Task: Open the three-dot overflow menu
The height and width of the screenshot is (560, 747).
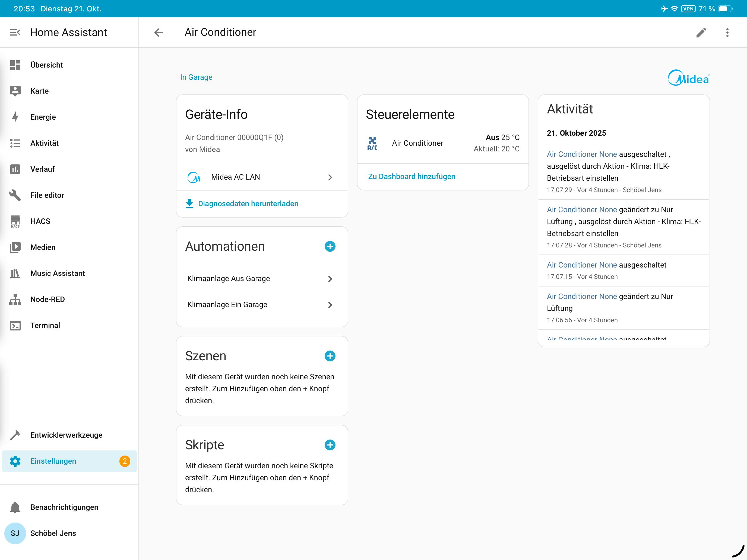Action: point(727,32)
